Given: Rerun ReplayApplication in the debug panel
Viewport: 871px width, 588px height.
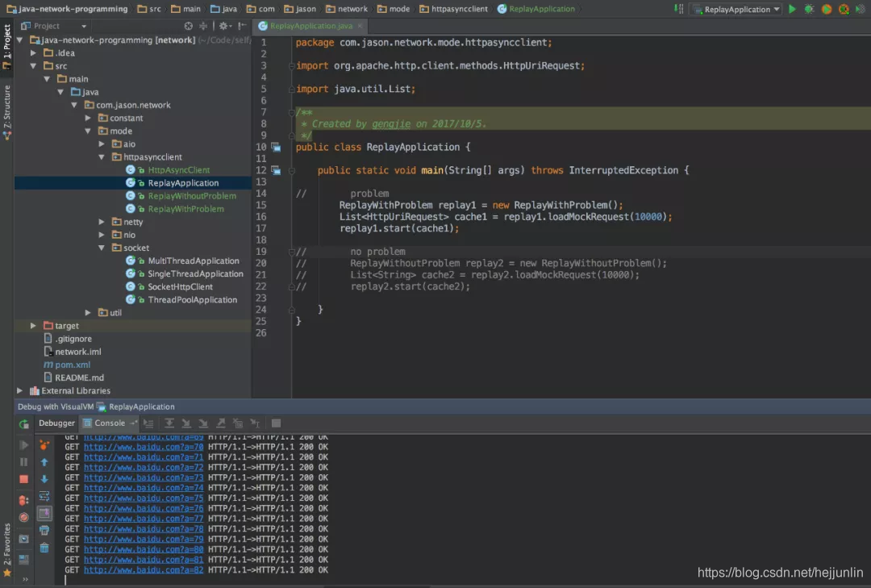Looking at the screenshot, I should pos(23,423).
